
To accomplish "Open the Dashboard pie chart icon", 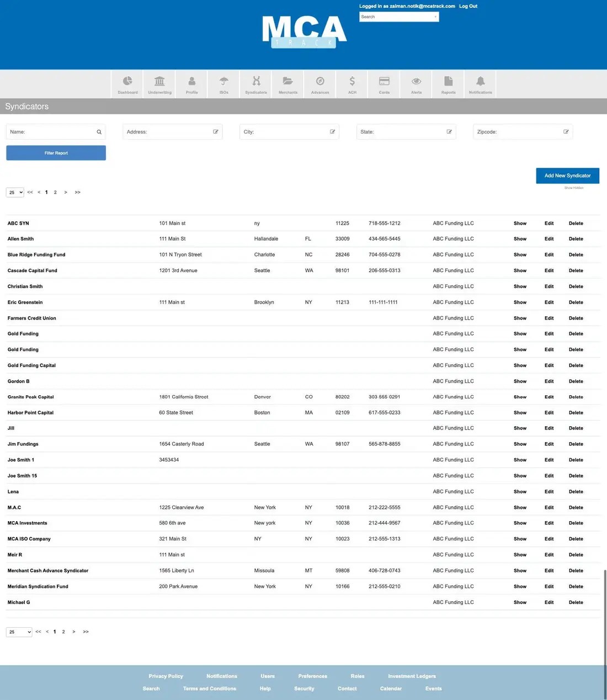I will coord(127,81).
